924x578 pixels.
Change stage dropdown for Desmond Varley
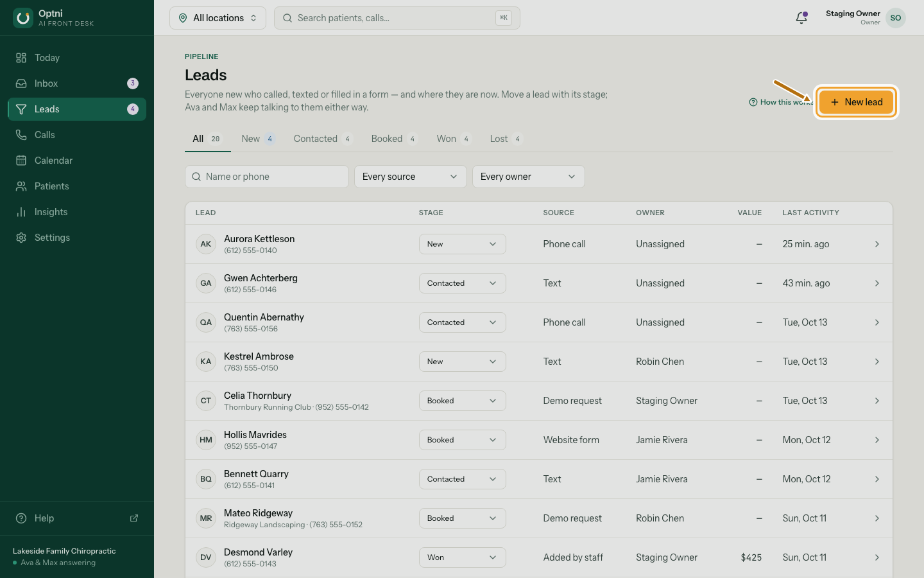pyautogui.click(x=462, y=557)
